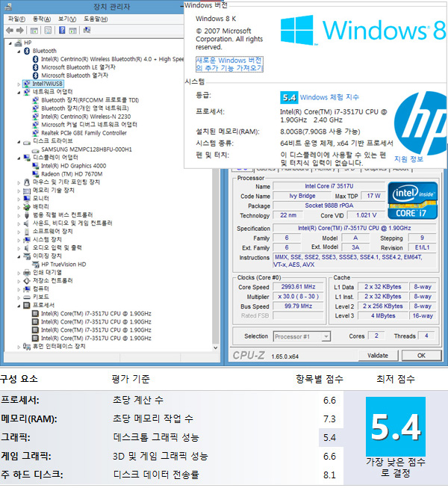
Task: Open the Windows 체험 지수 link
Action: click(329, 97)
